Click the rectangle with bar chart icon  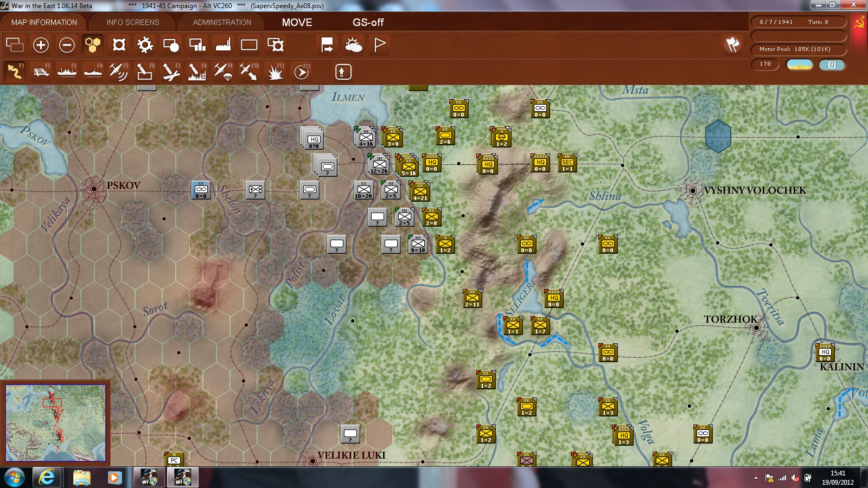pyautogui.click(x=197, y=44)
